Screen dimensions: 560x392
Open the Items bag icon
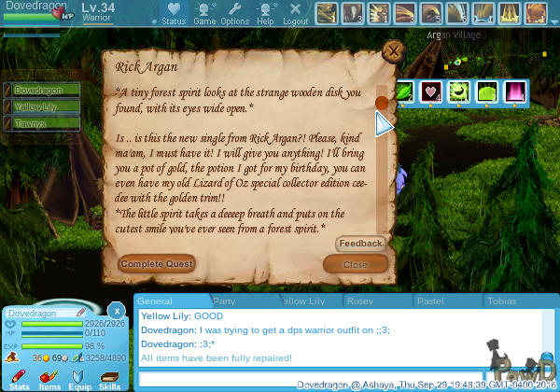49,376
